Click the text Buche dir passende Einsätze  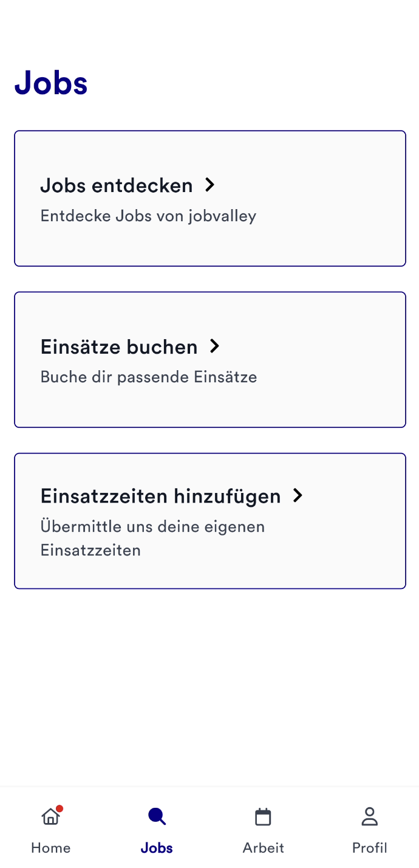click(148, 377)
